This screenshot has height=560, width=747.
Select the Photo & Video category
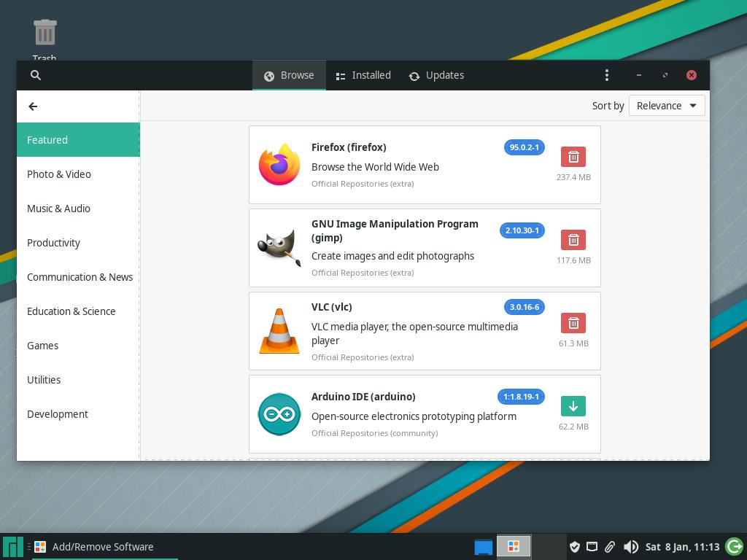[x=78, y=174]
